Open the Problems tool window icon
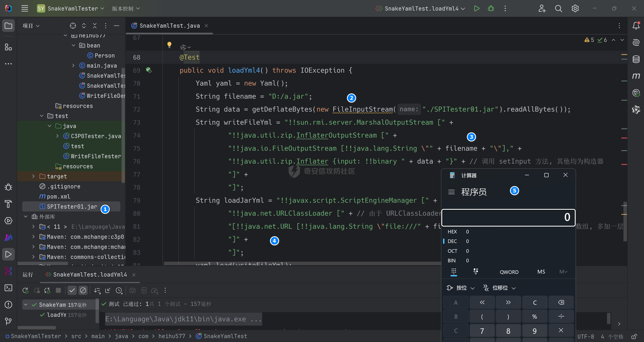Image resolution: width=644 pixels, height=342 pixels. coord(8,304)
